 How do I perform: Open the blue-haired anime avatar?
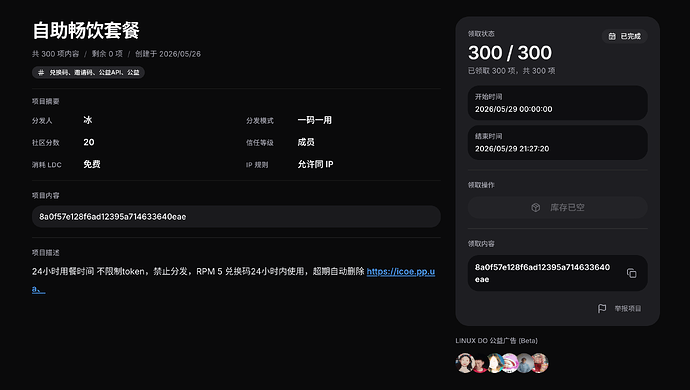tap(495, 363)
